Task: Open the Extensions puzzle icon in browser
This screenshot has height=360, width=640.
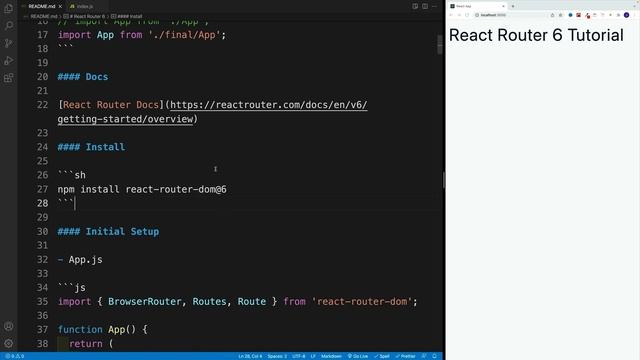Action: (618, 15)
